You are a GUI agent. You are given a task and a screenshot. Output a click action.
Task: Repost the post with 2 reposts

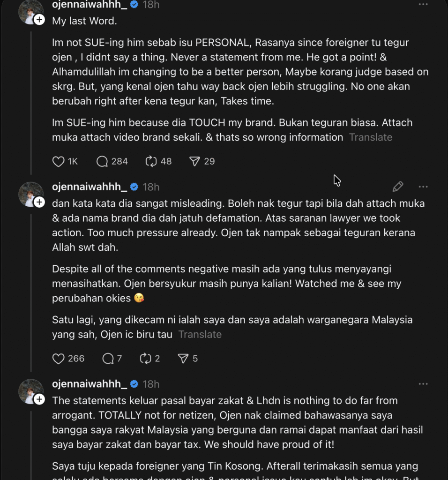pos(145,359)
